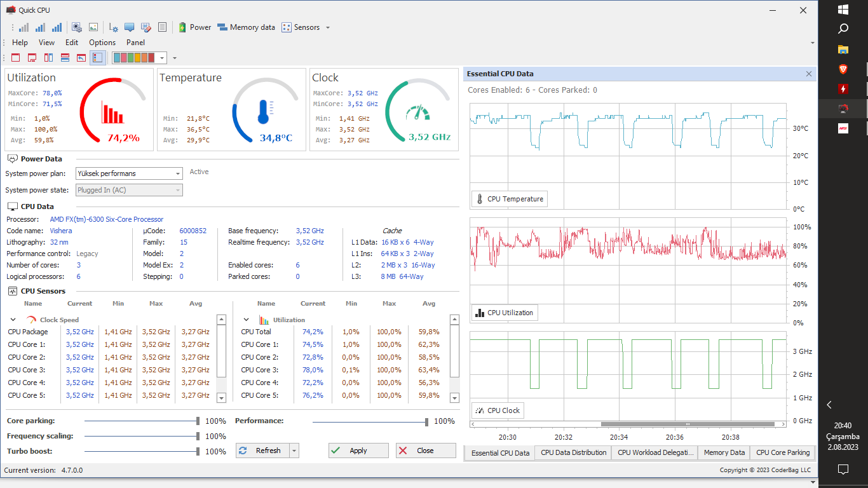Click the two-column red and blue layout icon
The image size is (868, 488).
pos(48,58)
